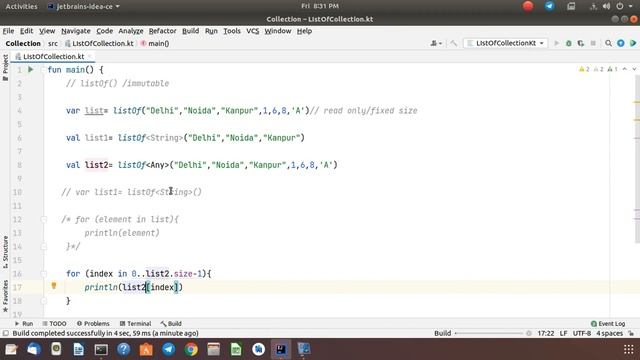Open the network indicator in top bar
The width and height of the screenshot is (640, 360).
pyautogui.click(x=593, y=6)
